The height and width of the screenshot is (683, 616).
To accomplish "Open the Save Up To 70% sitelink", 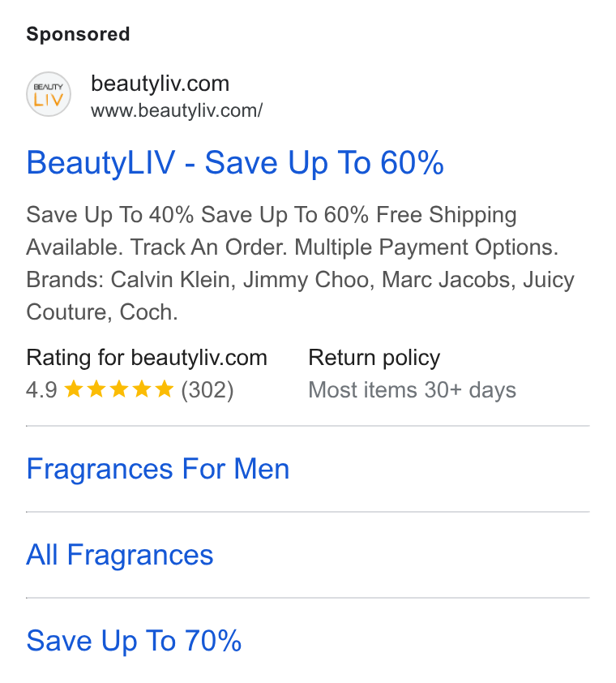I will pos(134,641).
